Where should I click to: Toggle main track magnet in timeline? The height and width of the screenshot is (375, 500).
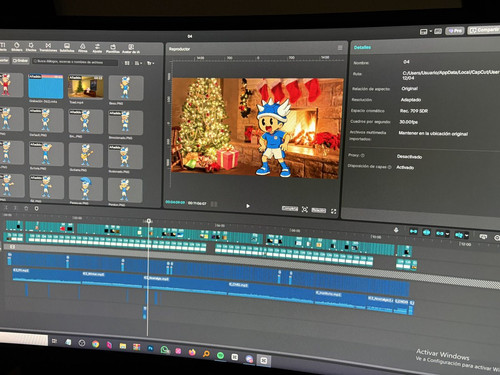[x=413, y=231]
